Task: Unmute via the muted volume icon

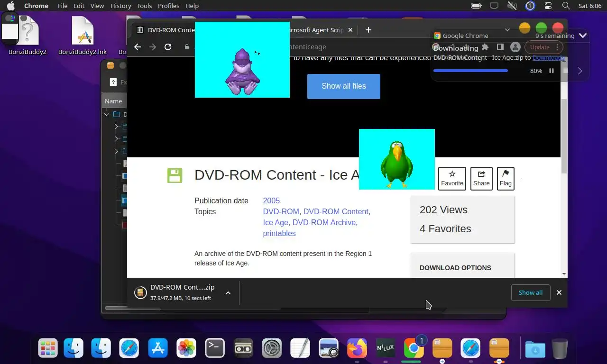Action: click(512, 6)
